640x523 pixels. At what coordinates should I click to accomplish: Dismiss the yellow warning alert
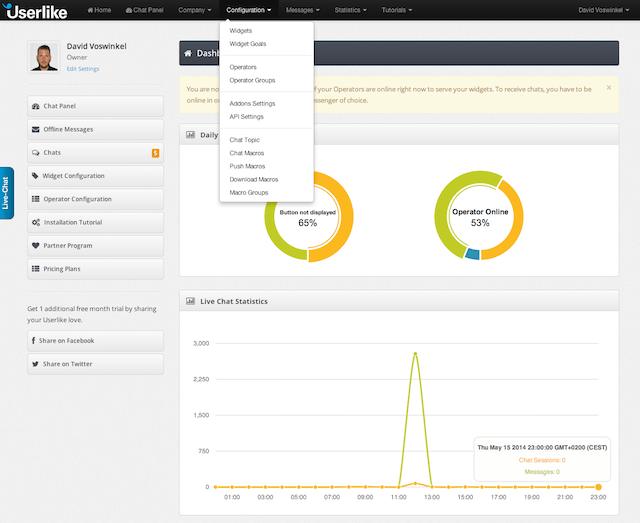pos(609,88)
